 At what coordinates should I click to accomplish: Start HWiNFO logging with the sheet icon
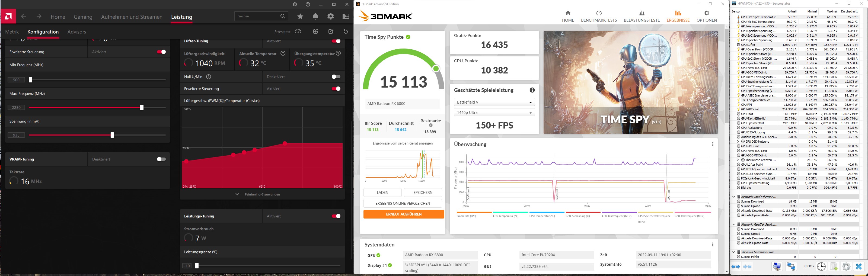coord(834,267)
